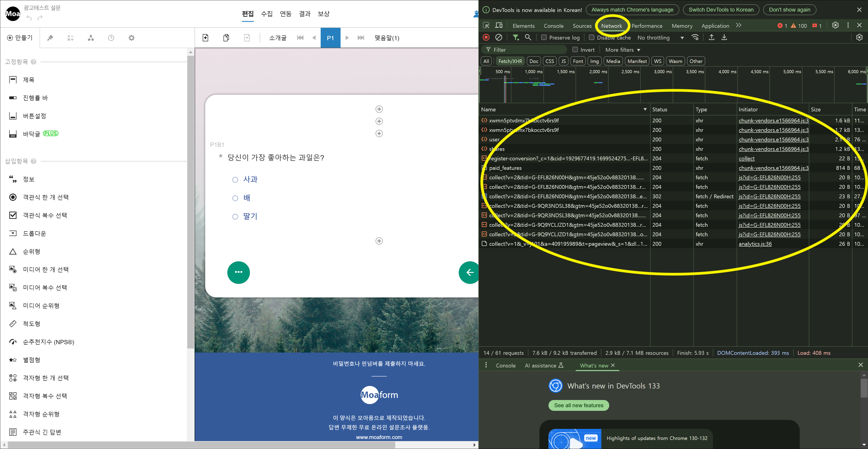Select the 딸기 radio option
This screenshot has height=449, width=868.
click(x=235, y=217)
